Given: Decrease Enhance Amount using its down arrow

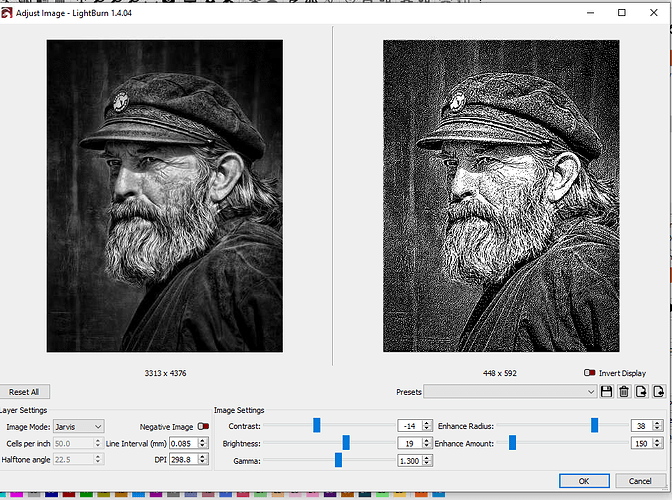Looking at the screenshot, I should point(657,446).
